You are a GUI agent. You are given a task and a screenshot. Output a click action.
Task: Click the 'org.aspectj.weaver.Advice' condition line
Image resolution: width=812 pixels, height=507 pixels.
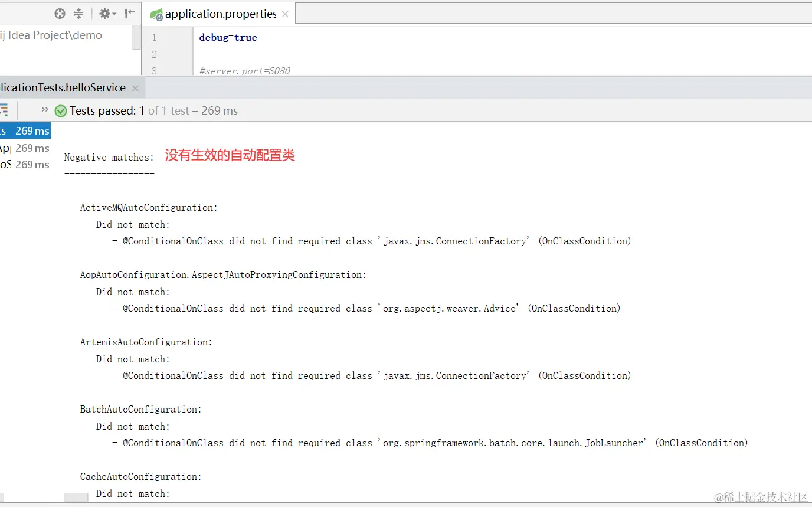366,308
